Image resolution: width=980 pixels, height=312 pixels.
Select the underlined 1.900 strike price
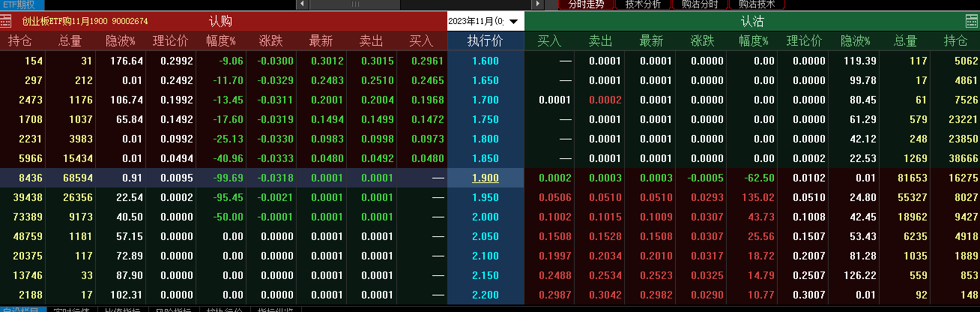[x=486, y=178]
